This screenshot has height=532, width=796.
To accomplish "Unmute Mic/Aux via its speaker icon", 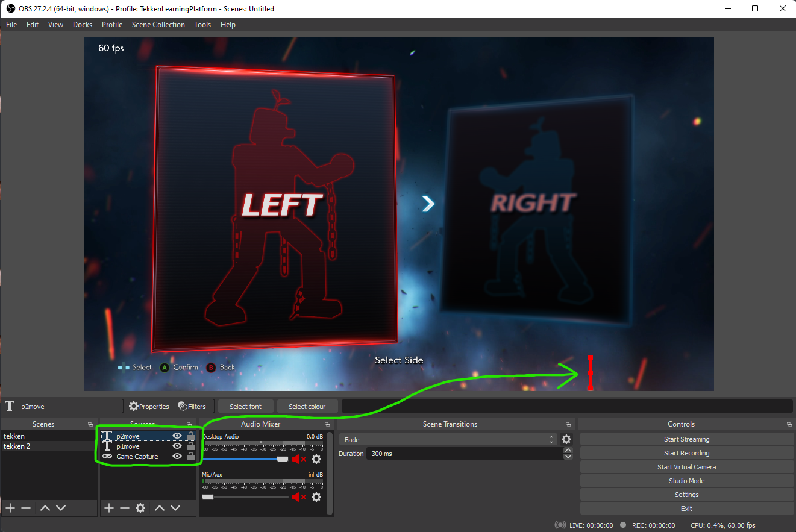I will click(x=299, y=497).
